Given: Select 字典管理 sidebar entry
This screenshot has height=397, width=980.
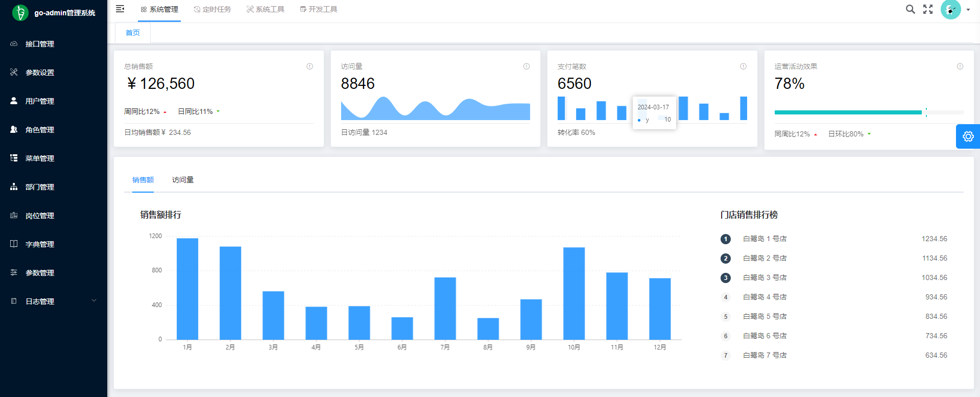Looking at the screenshot, I should [x=54, y=244].
